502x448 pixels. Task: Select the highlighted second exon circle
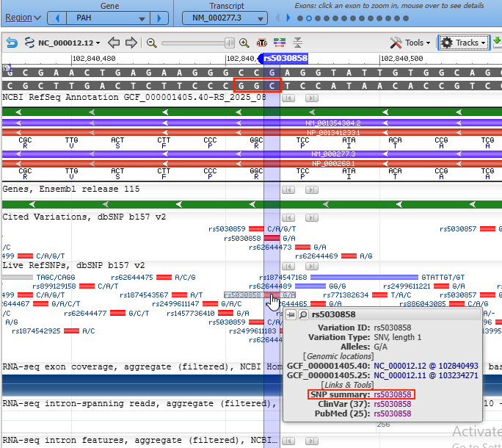[x=309, y=18]
